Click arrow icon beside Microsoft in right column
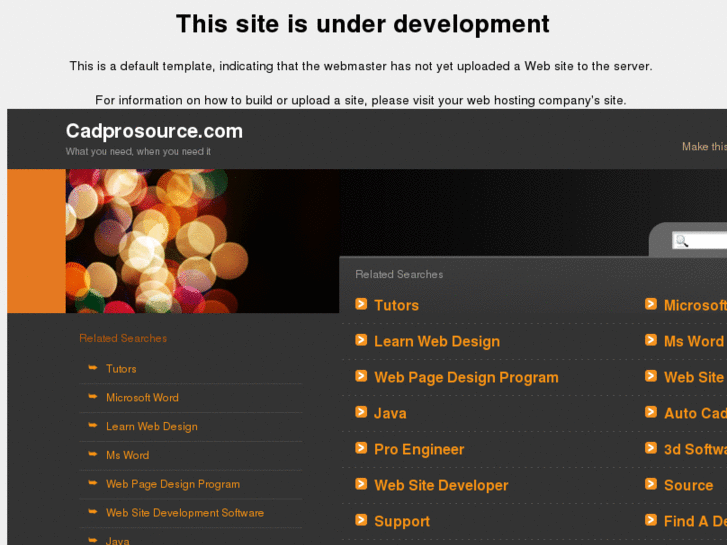The width and height of the screenshot is (727, 545). [x=651, y=304]
